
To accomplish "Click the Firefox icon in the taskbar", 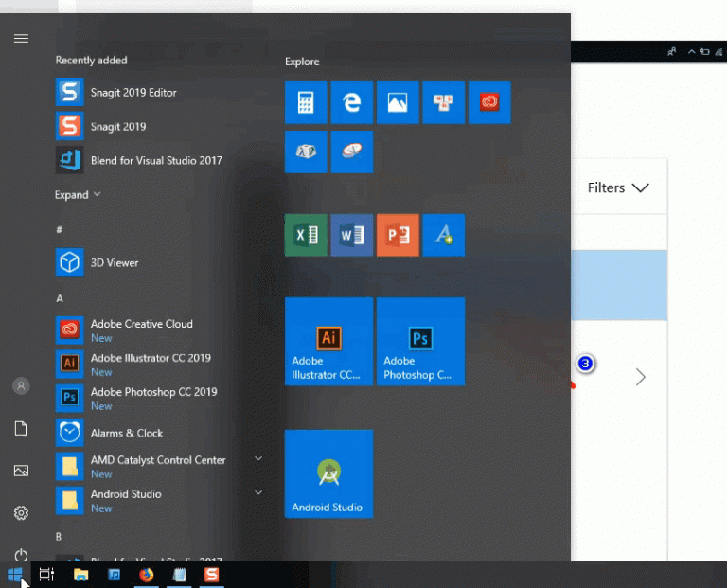I will point(146,575).
